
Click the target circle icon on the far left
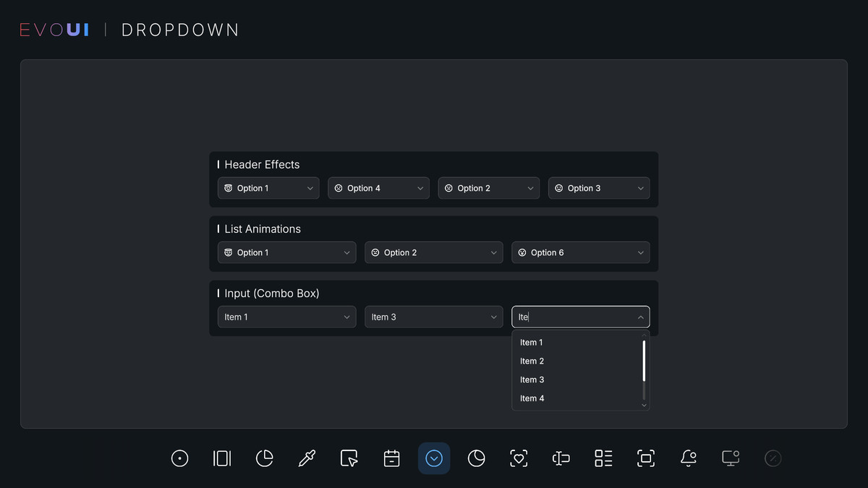tap(179, 458)
